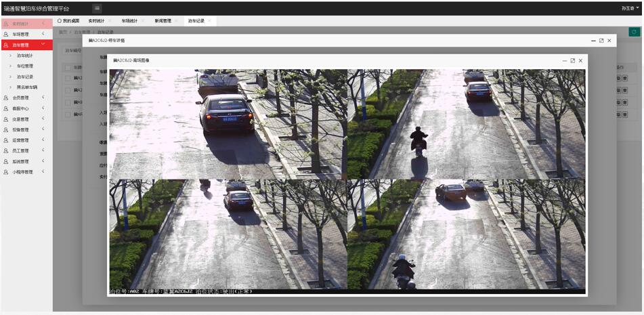Click the 我的桌面 home tab

tap(68, 21)
